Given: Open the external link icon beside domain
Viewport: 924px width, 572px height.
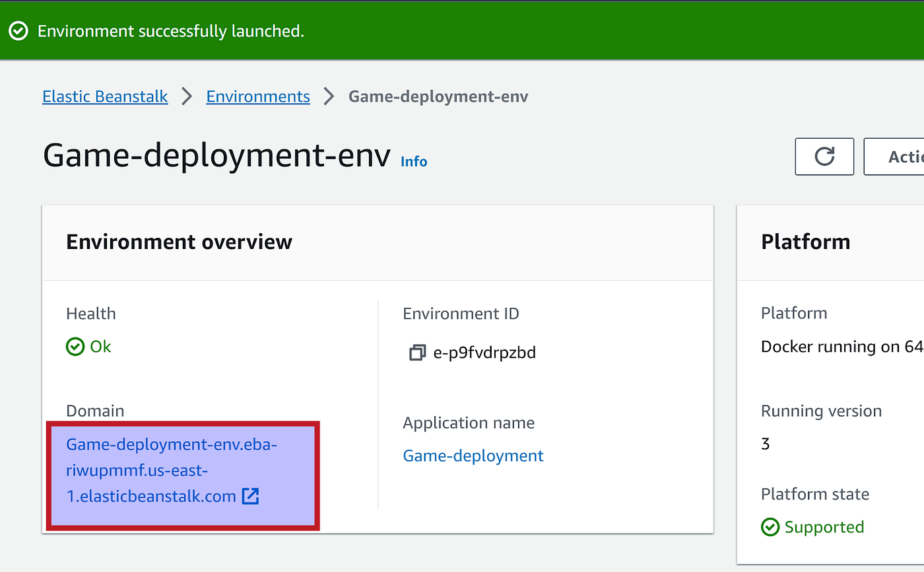Looking at the screenshot, I should (x=250, y=496).
